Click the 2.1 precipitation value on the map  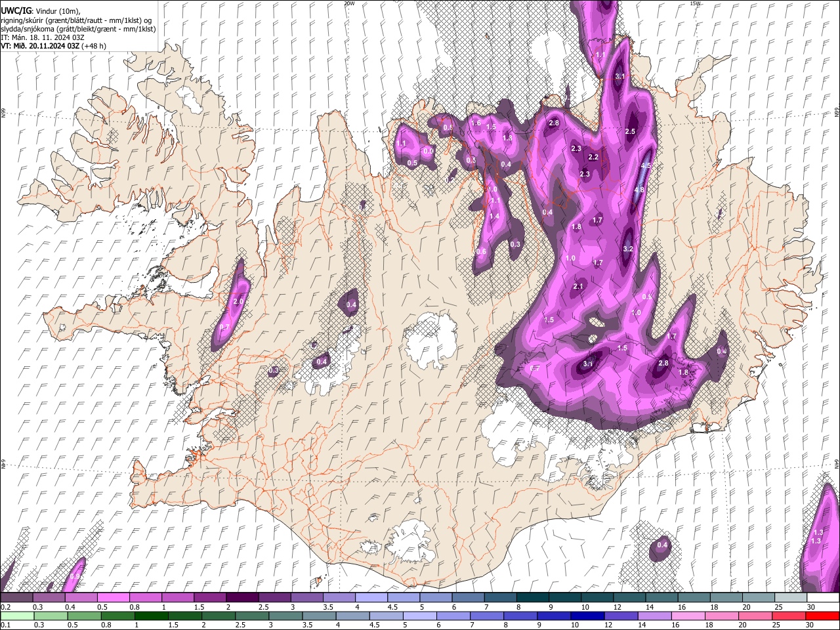tap(578, 286)
